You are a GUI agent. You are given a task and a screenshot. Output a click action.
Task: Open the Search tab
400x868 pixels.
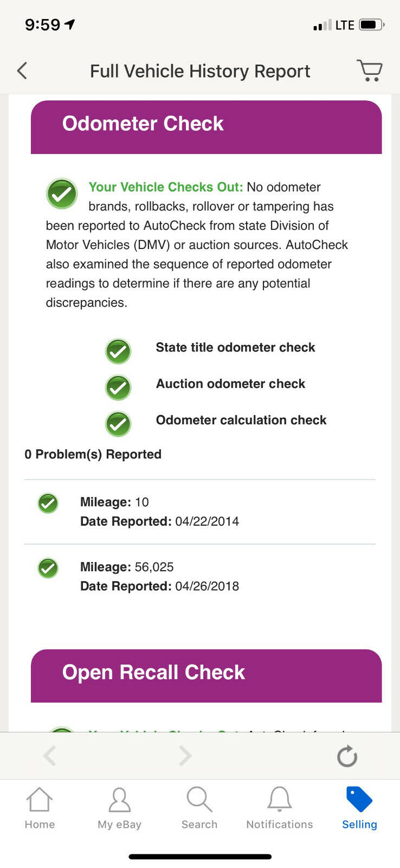click(x=199, y=808)
